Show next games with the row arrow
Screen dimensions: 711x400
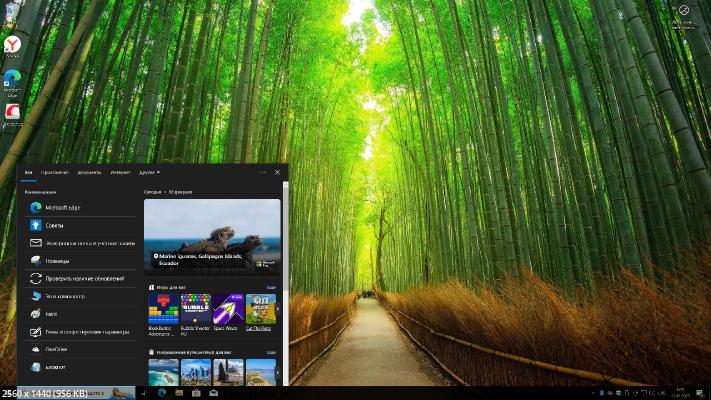click(278, 309)
